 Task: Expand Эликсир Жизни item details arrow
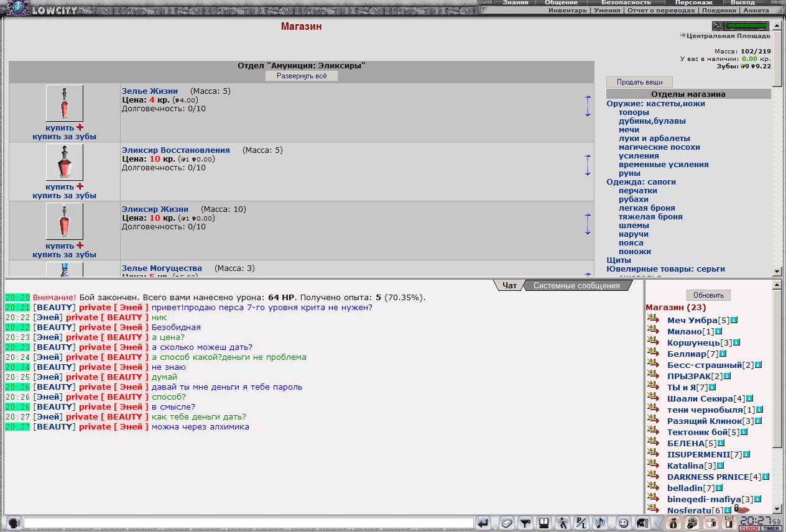[588, 224]
